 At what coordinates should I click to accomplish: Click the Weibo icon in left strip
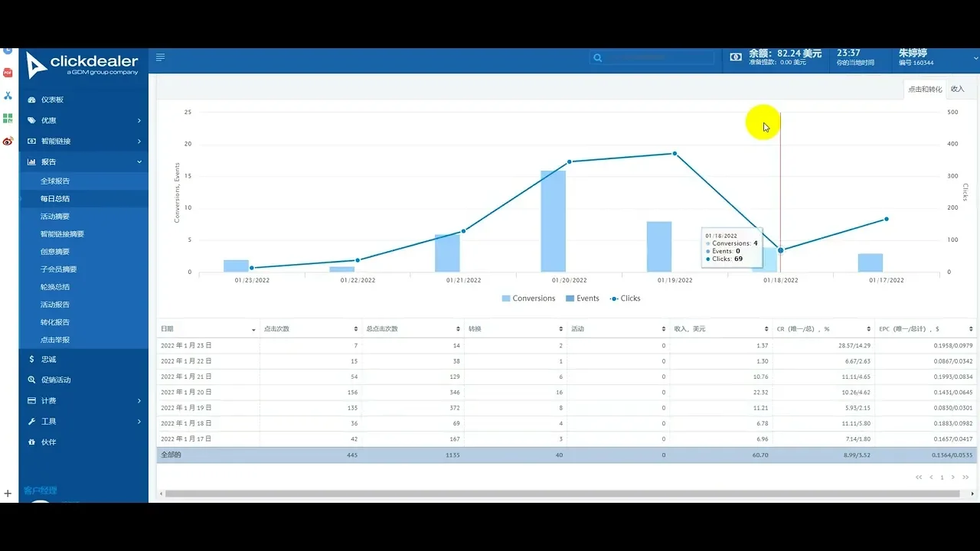(x=8, y=141)
